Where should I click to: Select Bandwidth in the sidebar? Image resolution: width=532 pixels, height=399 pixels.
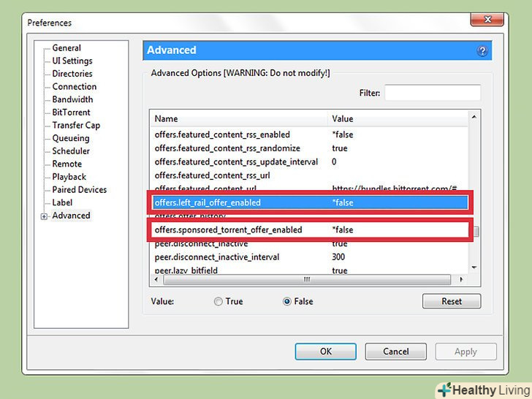(72, 99)
